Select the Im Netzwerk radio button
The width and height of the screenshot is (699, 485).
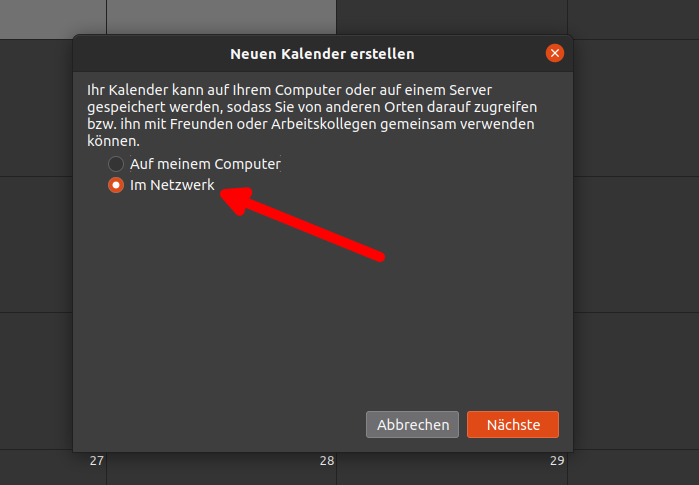pyautogui.click(x=116, y=185)
